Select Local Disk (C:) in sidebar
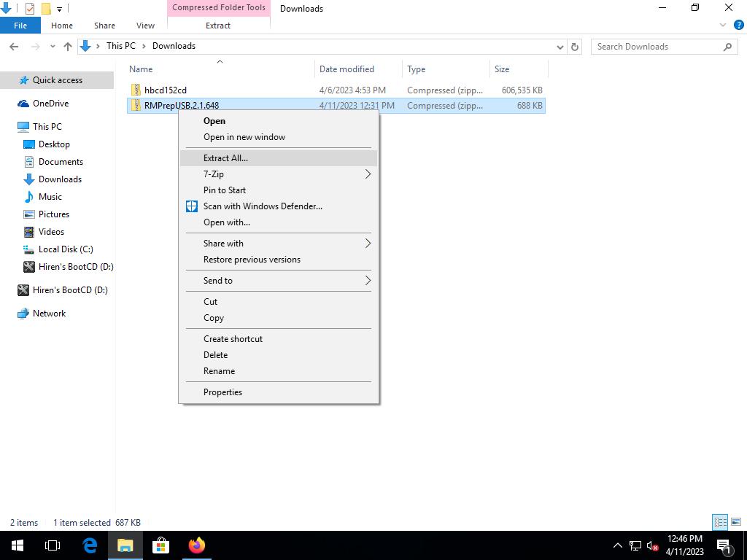 [66, 249]
